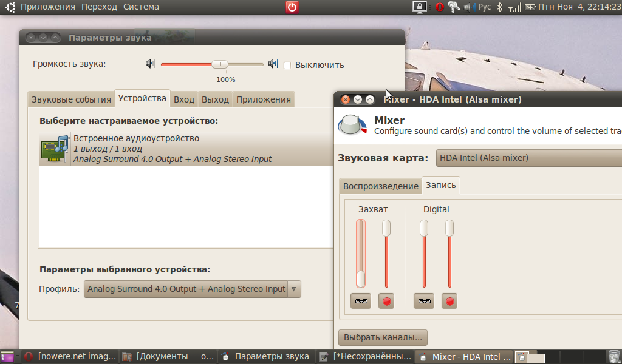
Task: Click the Выберите настраиваемое устройство heading
Action: [129, 121]
